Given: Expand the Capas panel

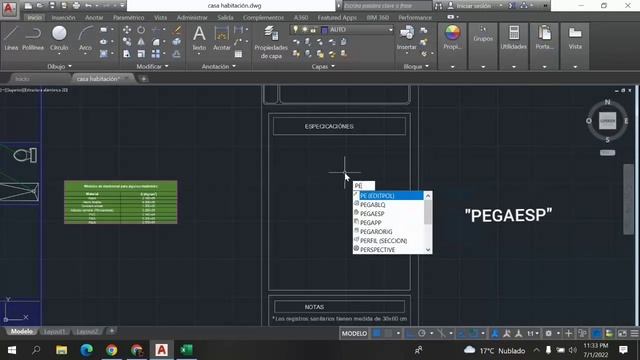Looking at the screenshot, I should click(x=323, y=66).
